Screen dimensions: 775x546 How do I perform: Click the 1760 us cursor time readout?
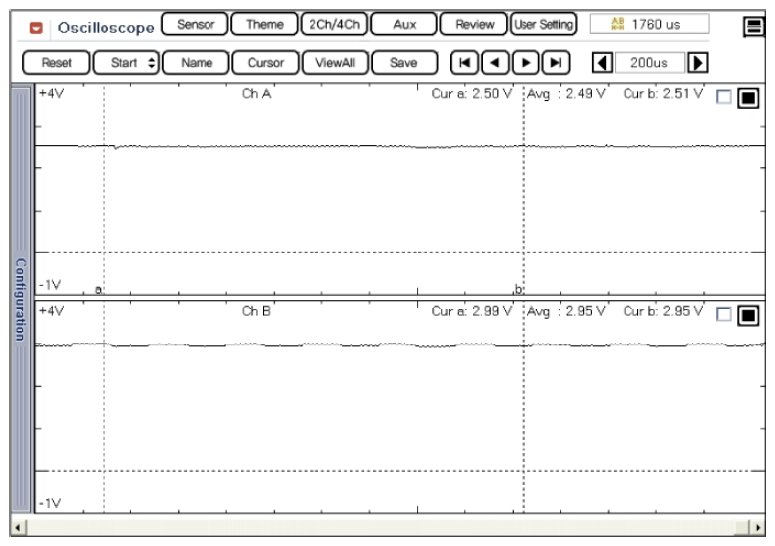click(x=650, y=24)
